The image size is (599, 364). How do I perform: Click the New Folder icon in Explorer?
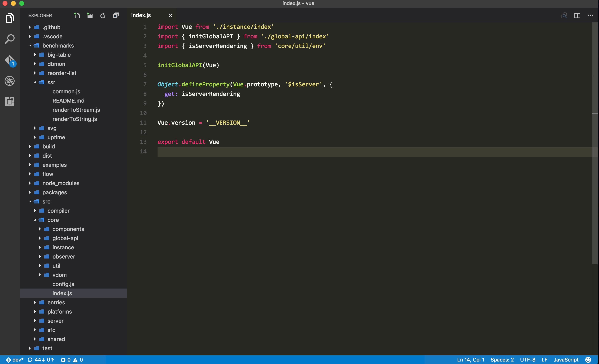[90, 16]
